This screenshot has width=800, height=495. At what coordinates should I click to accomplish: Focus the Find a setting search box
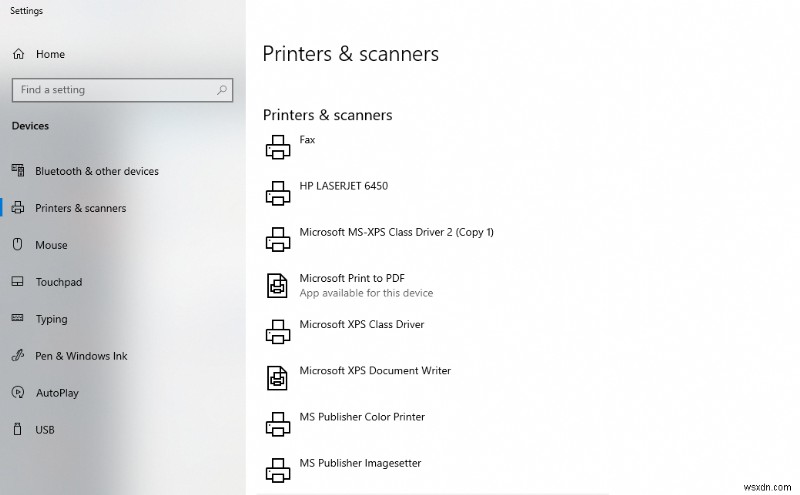point(122,90)
